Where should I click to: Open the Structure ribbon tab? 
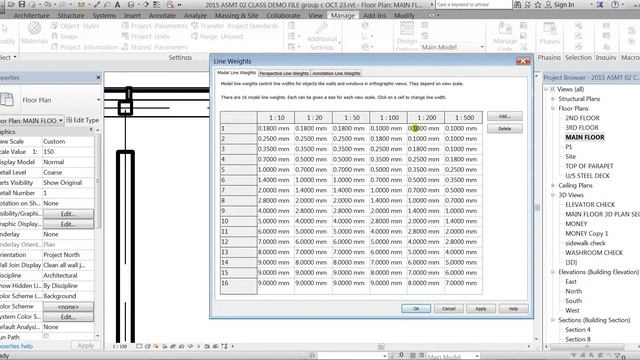point(71,16)
